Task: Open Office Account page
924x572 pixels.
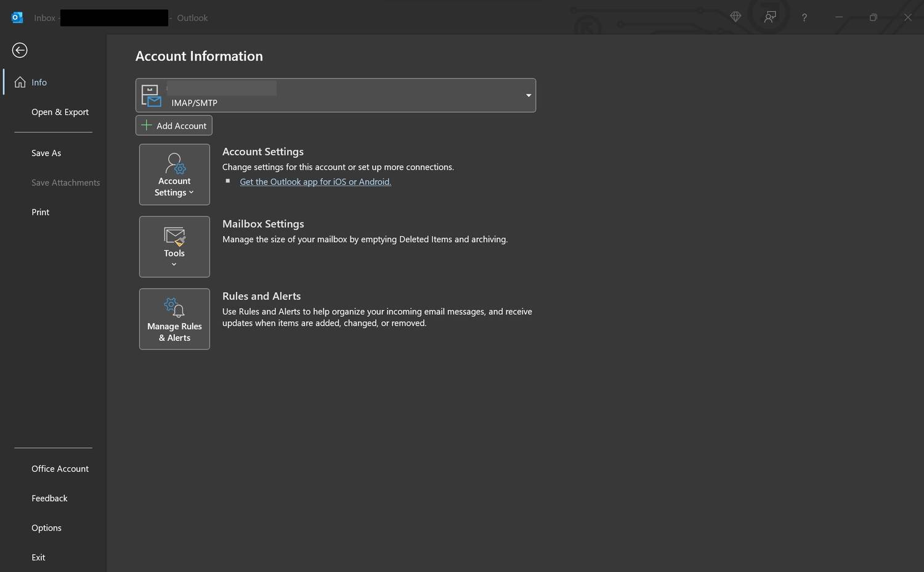Action: point(60,468)
